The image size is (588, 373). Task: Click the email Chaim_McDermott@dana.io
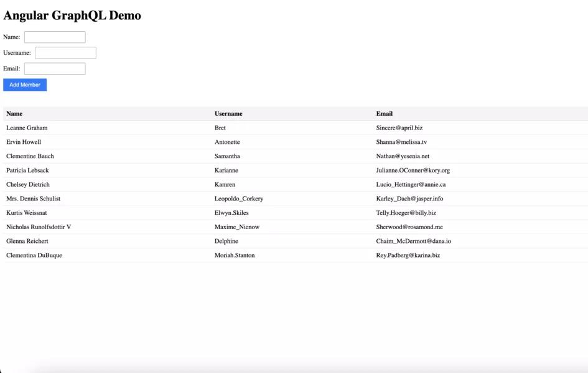click(414, 241)
